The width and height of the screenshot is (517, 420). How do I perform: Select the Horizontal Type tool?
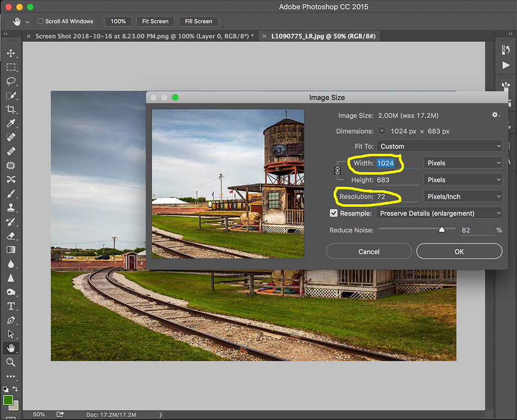[11, 306]
